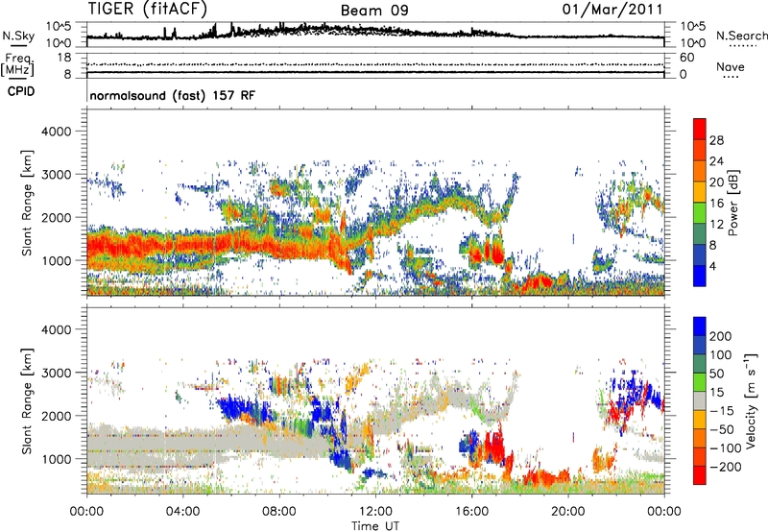
Task: Select the Beam 09 label
Action: tap(374, 11)
